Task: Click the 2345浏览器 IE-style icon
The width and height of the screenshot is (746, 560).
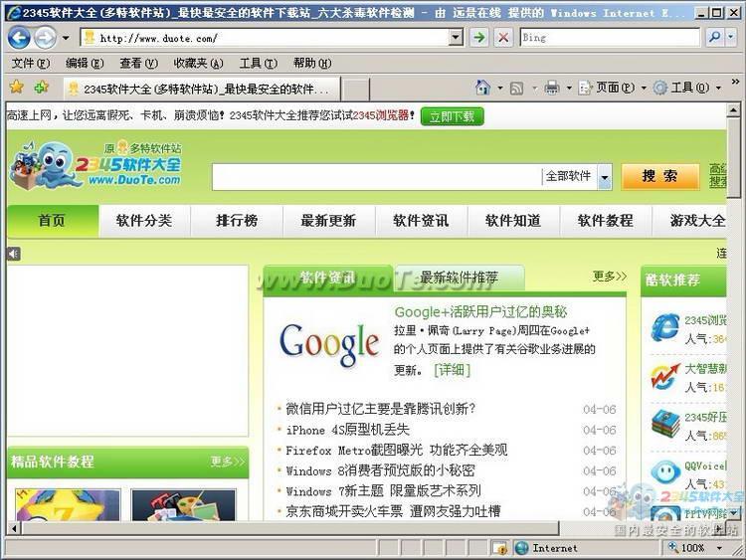Action: pyautogui.click(x=665, y=328)
